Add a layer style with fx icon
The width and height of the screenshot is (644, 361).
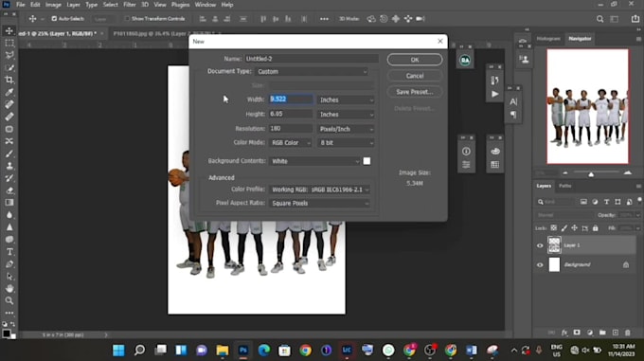564,333
